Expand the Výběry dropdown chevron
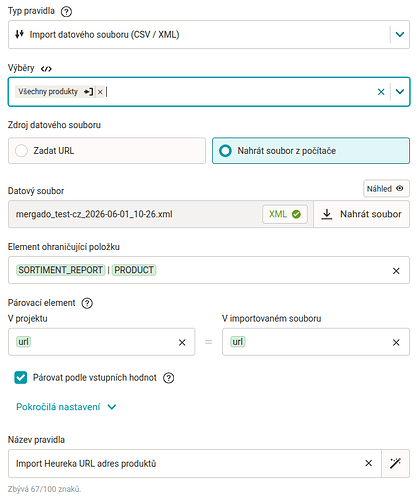This screenshot has height=500, width=420. pos(400,92)
